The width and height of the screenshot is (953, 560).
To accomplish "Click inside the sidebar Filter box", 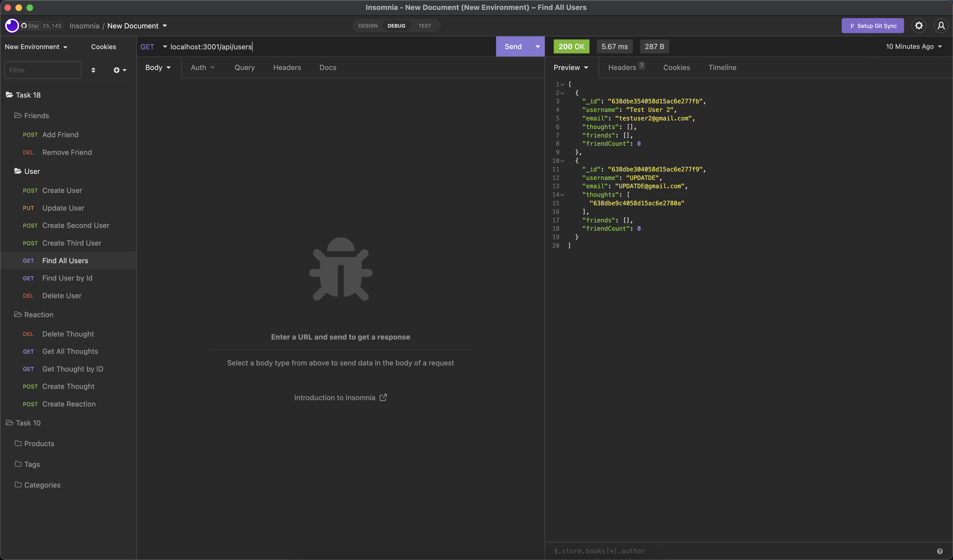I will [x=43, y=70].
